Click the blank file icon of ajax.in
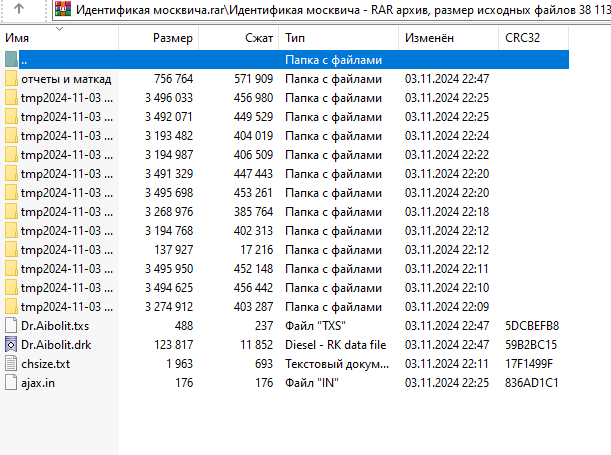This screenshot has width=611, height=455. 11,383
